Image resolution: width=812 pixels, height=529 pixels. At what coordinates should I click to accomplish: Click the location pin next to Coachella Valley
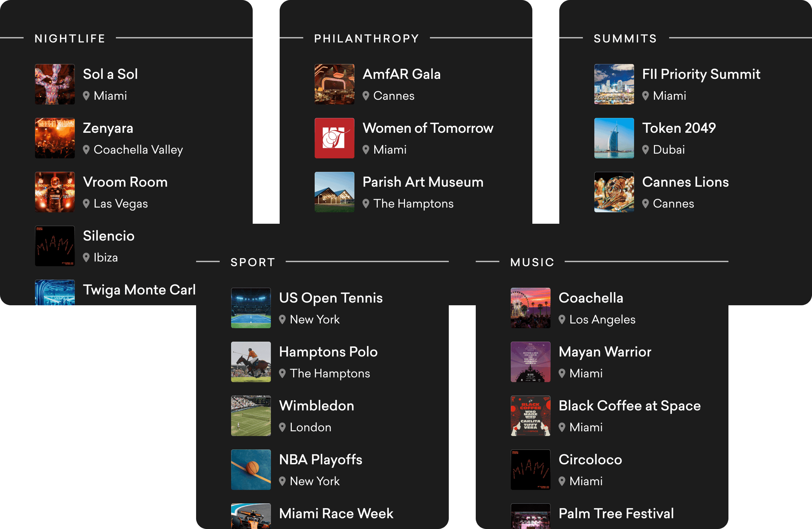point(86,150)
